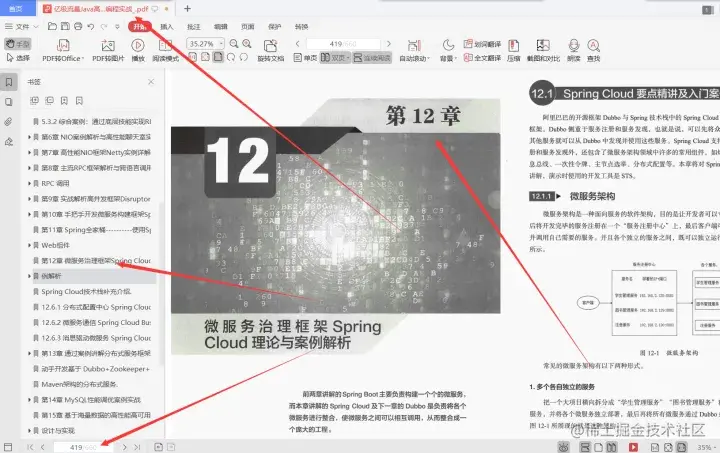This screenshot has height=453, width=720.
Task: Click the save icon in quick toolbar
Action: (66, 27)
